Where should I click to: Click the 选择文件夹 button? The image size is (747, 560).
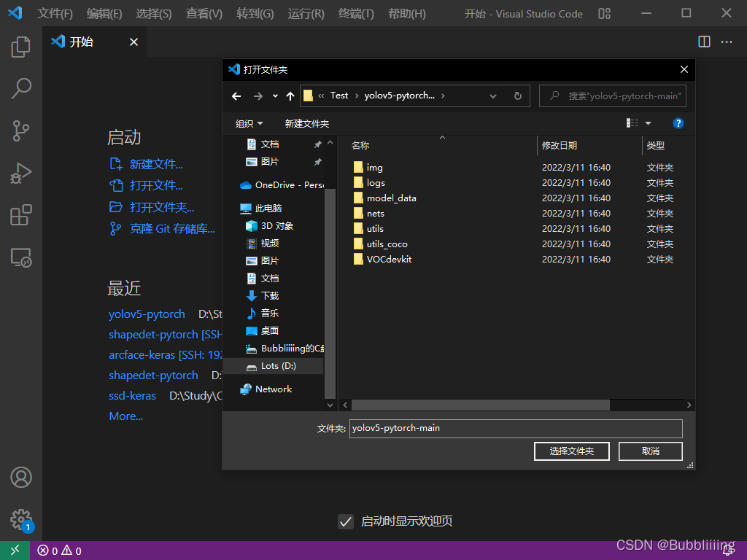pos(572,451)
